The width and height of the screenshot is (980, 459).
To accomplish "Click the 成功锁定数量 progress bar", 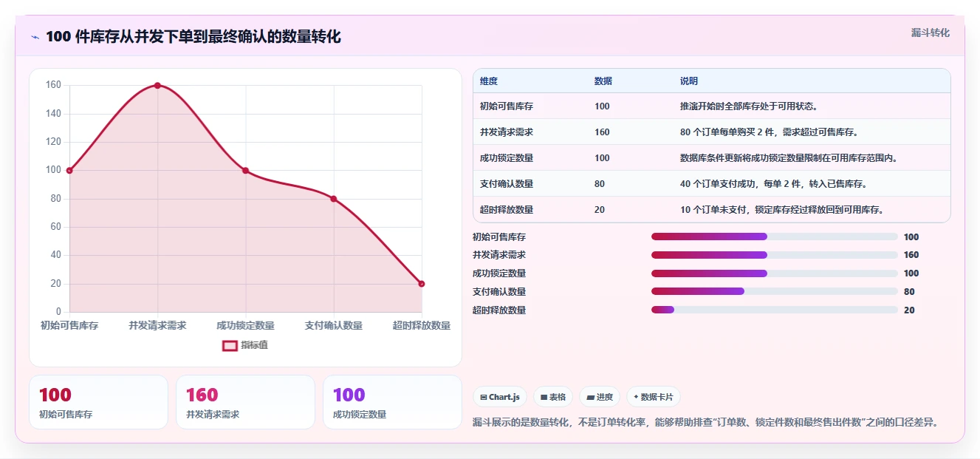I will pos(774,273).
